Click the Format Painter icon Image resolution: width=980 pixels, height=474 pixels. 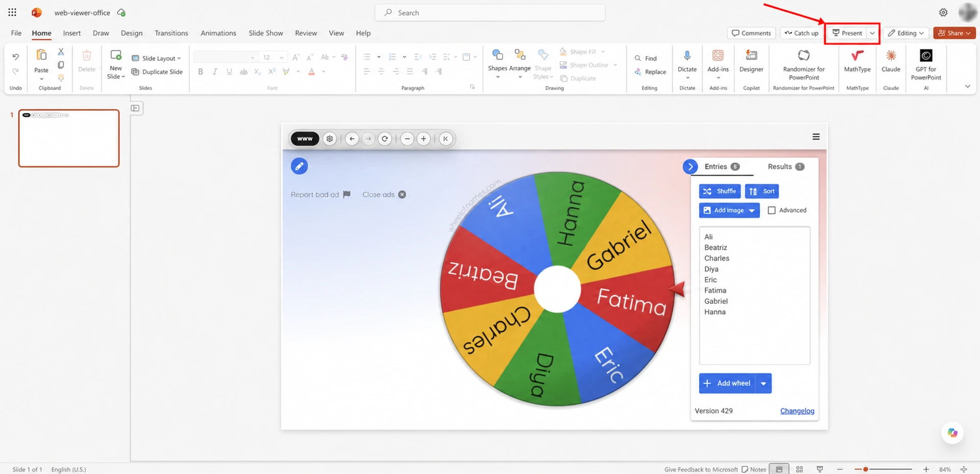tap(61, 78)
